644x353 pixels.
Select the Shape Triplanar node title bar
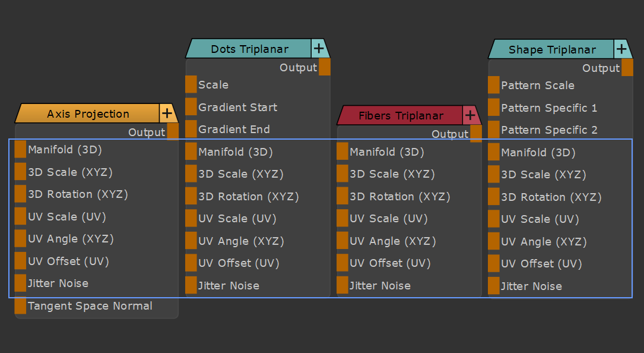(552, 49)
